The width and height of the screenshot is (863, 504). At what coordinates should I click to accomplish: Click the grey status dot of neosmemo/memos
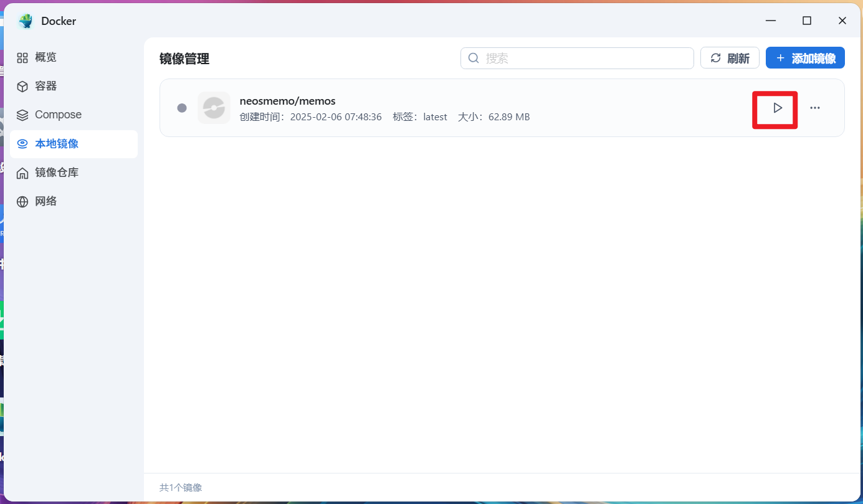[182, 108]
